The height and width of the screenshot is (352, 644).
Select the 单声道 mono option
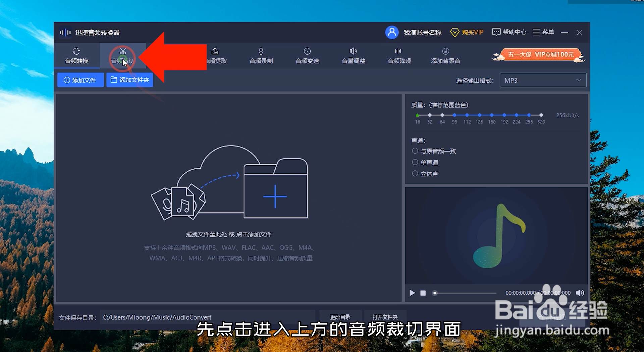(x=425, y=163)
